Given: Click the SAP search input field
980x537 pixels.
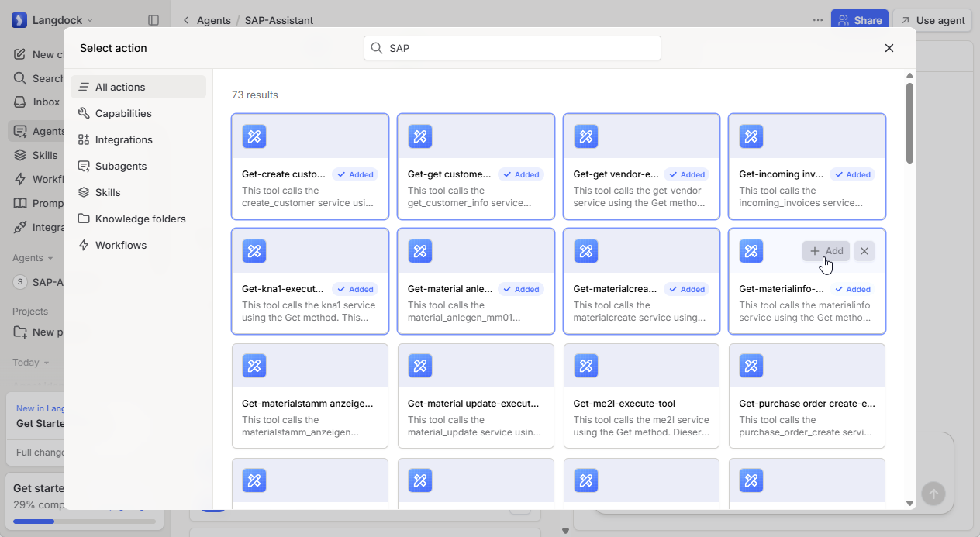Looking at the screenshot, I should [512, 48].
